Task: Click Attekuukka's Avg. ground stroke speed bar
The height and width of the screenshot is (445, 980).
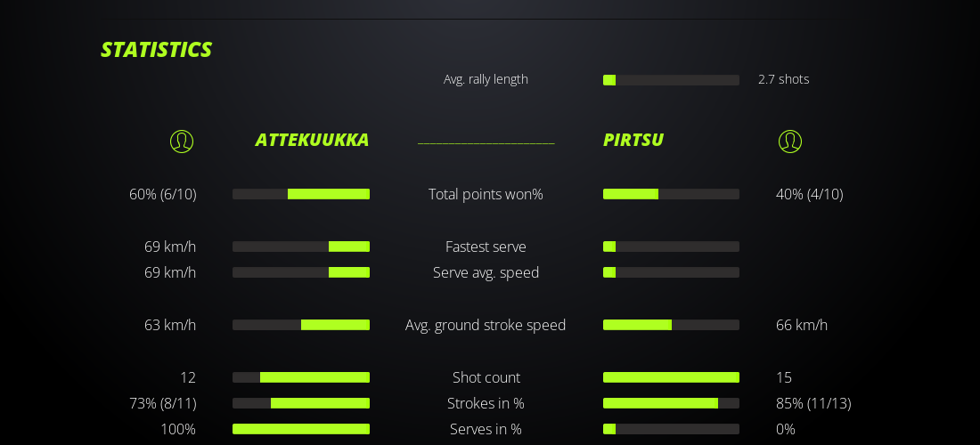Action: pyautogui.click(x=301, y=325)
